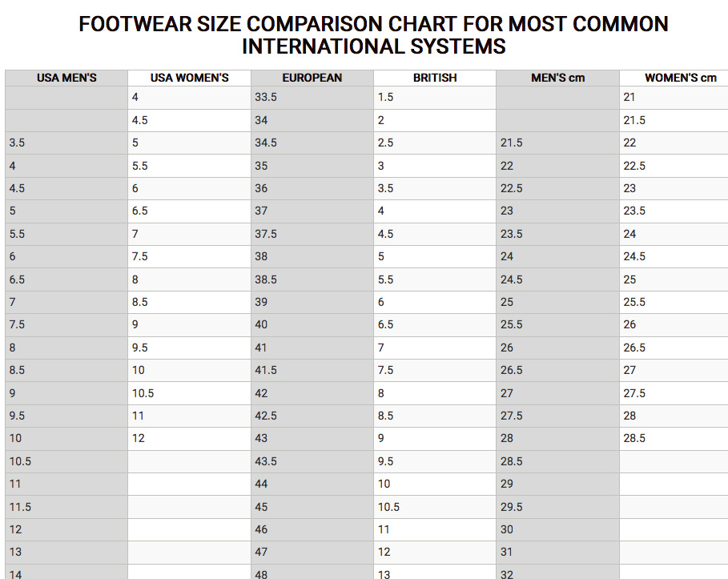Click 29.5 in the Men's cm column
Image resolution: width=728 pixels, height=579 pixels.
512,507
